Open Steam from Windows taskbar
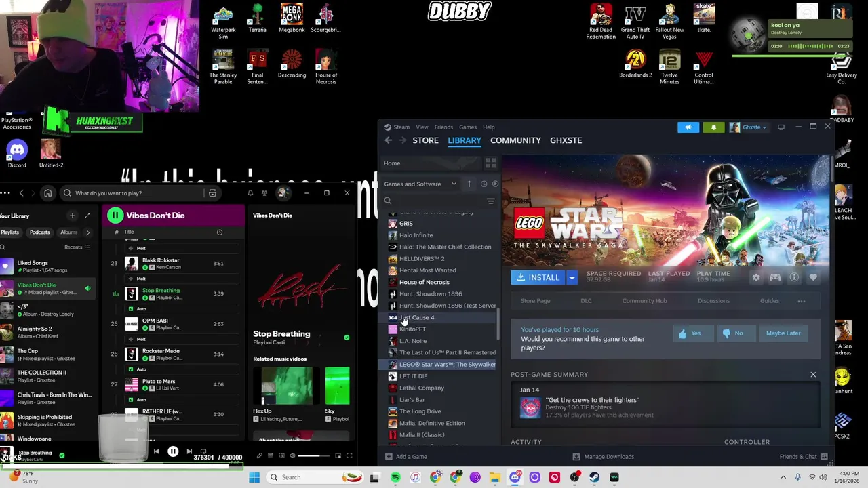868x488 pixels. pos(595,477)
